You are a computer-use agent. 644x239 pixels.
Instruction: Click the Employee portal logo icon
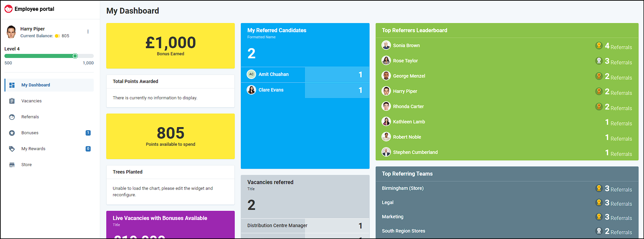pos(8,9)
